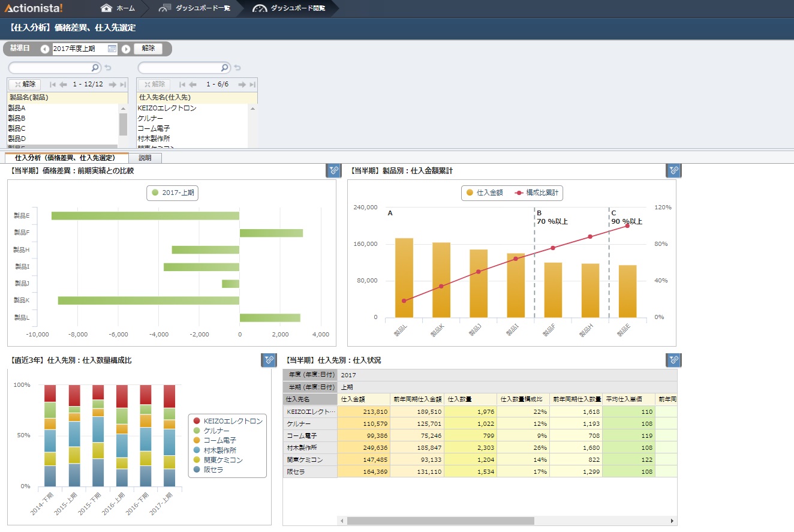
Task: Click the horizontal scrollbar under the 仕入状況 table
Action: [440, 521]
